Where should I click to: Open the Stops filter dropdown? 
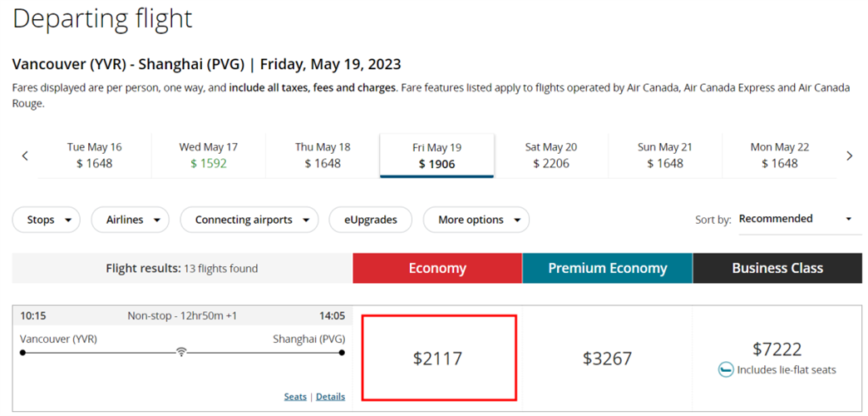47,220
